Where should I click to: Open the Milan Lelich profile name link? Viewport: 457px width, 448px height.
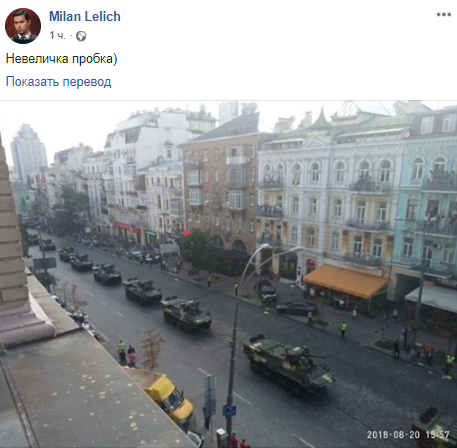click(85, 16)
